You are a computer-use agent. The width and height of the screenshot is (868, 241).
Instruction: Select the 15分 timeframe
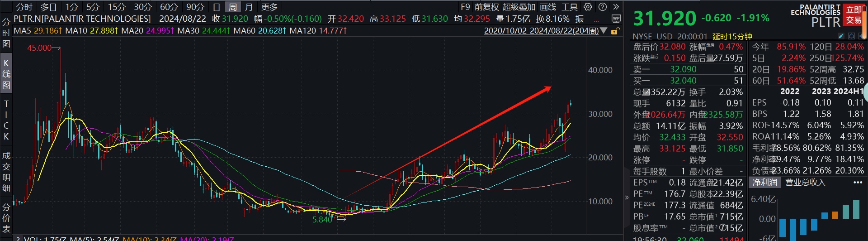coord(117,7)
